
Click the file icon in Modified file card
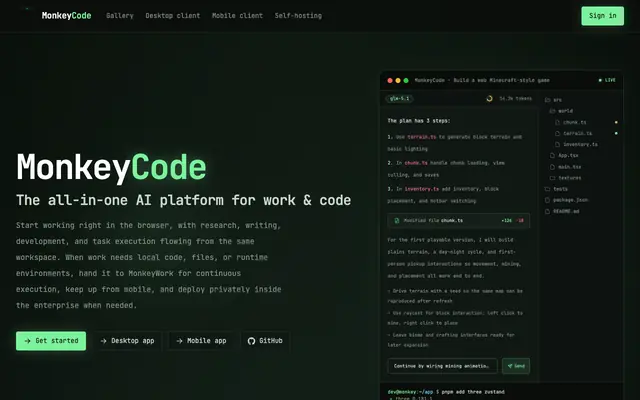(x=396, y=220)
